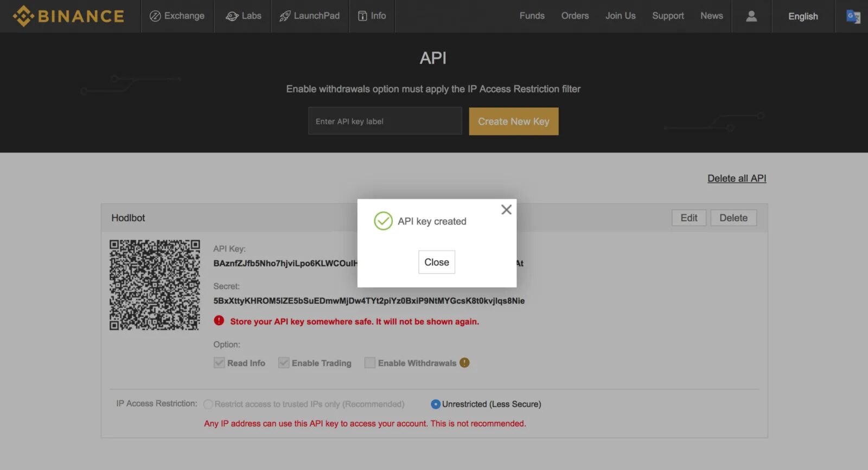Click the Create New Key button

click(x=514, y=121)
